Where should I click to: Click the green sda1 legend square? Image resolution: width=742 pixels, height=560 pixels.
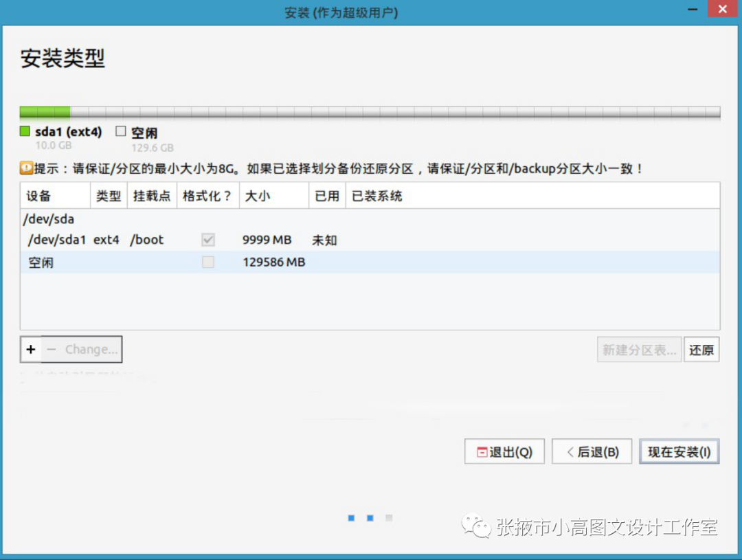25,131
